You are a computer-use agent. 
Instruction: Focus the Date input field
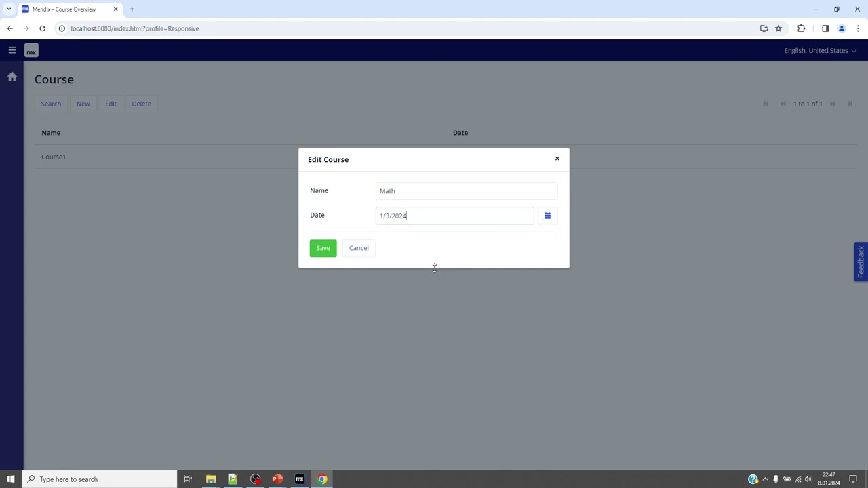tap(454, 216)
